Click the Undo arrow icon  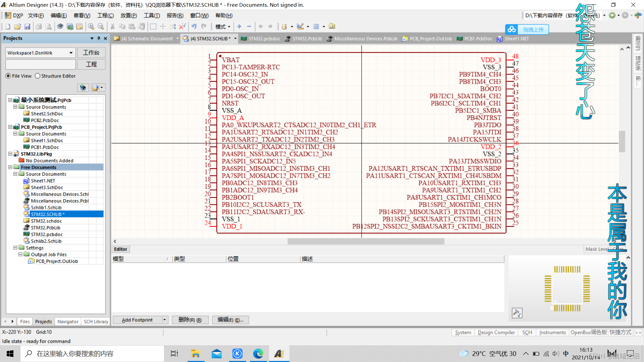pyautogui.click(x=194, y=26)
